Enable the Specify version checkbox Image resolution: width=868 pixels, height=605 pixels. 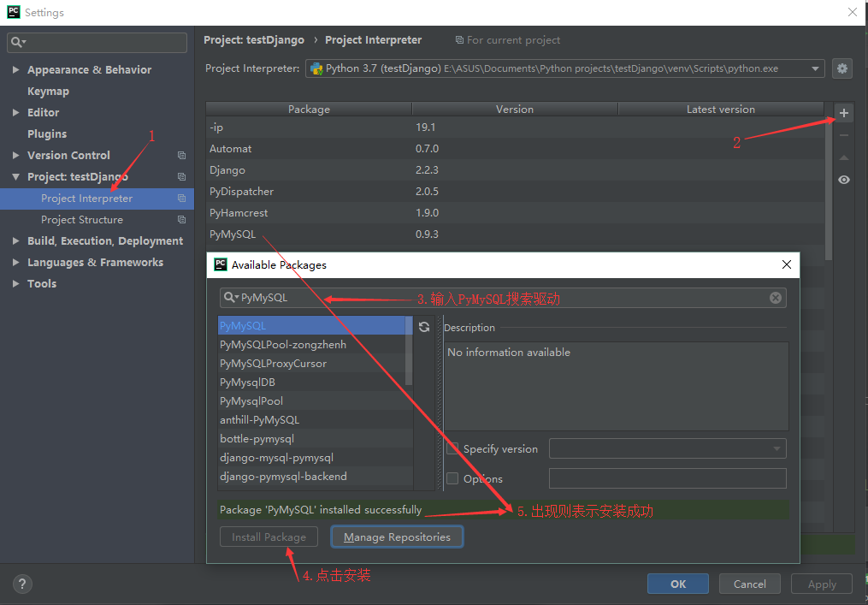coord(453,448)
